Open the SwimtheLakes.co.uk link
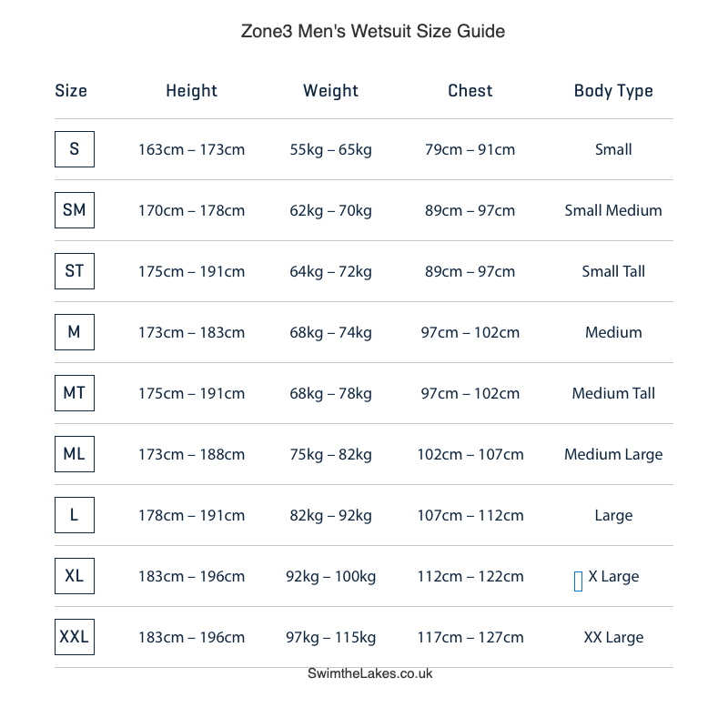728x728 pixels. point(370,673)
